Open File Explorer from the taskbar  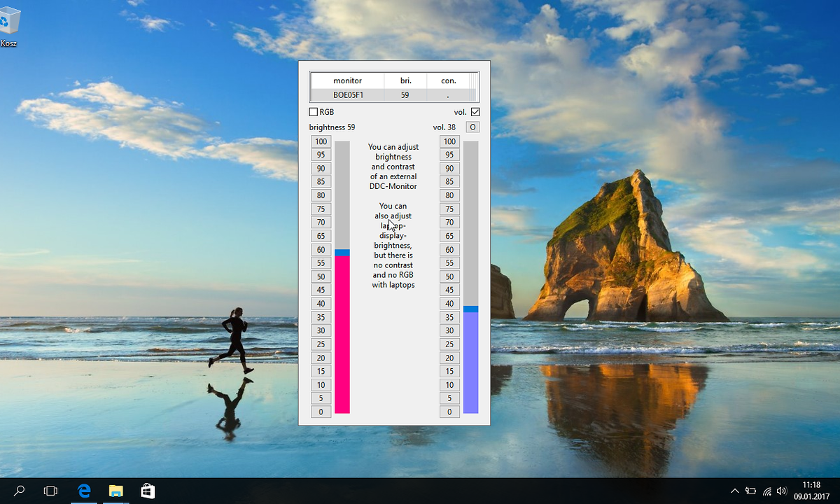click(115, 491)
